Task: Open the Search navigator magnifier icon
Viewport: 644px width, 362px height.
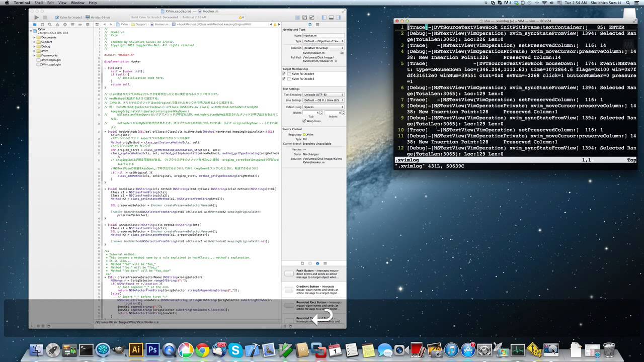Action: (50, 24)
